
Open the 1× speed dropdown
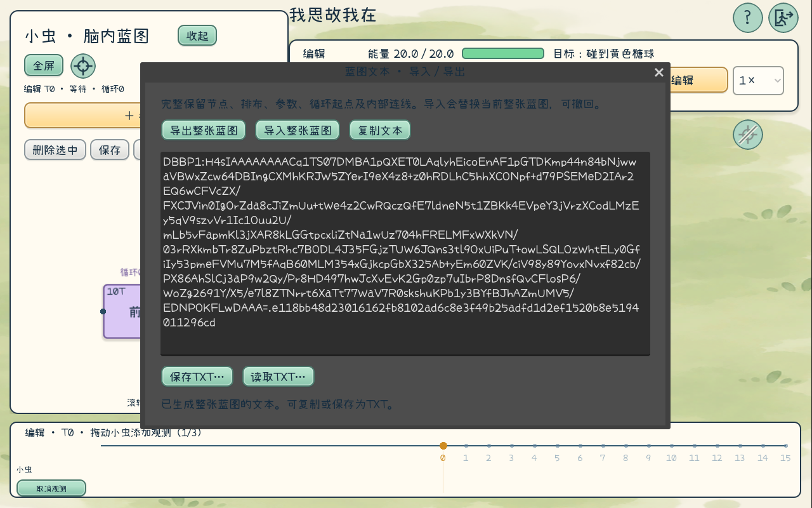pyautogui.click(x=759, y=81)
